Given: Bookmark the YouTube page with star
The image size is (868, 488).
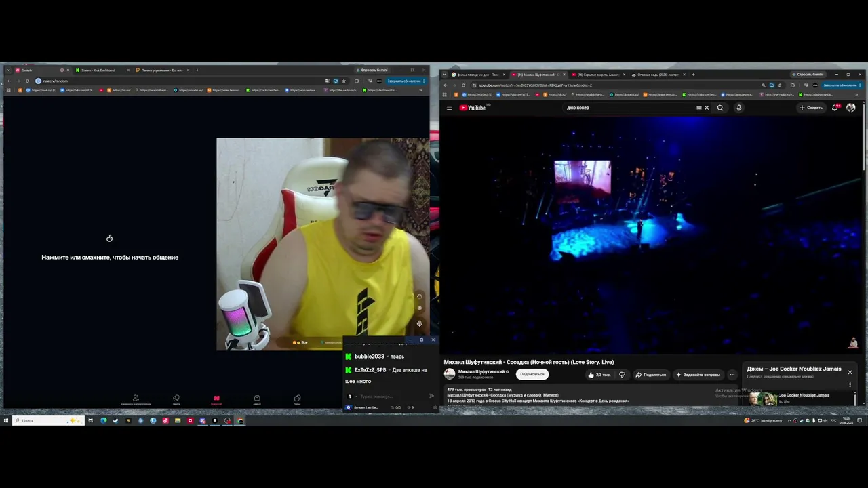Looking at the screenshot, I should [x=780, y=85].
